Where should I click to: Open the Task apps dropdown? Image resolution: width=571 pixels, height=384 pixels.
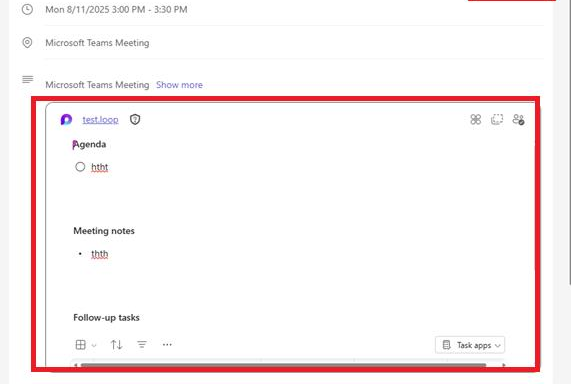[470, 345]
